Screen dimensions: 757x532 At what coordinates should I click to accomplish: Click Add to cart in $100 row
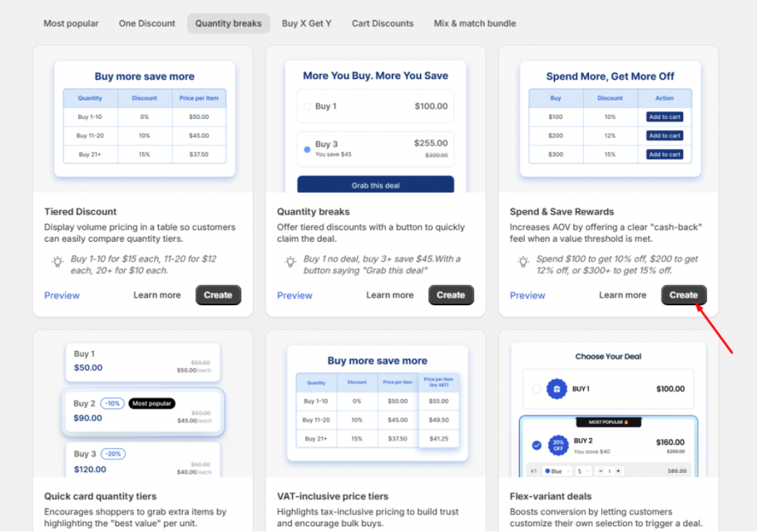point(665,117)
